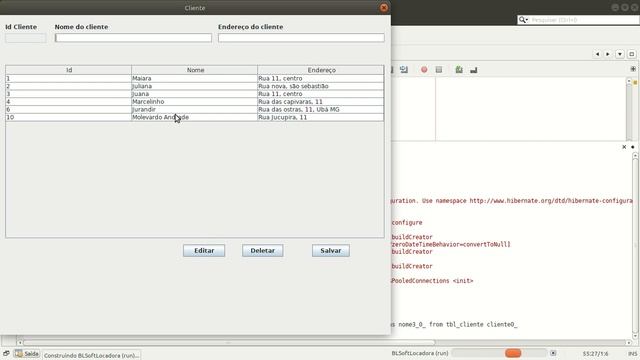The height and width of the screenshot is (360, 640).
Task: Select cell Rua das capivaras, 11
Action: [321, 102]
